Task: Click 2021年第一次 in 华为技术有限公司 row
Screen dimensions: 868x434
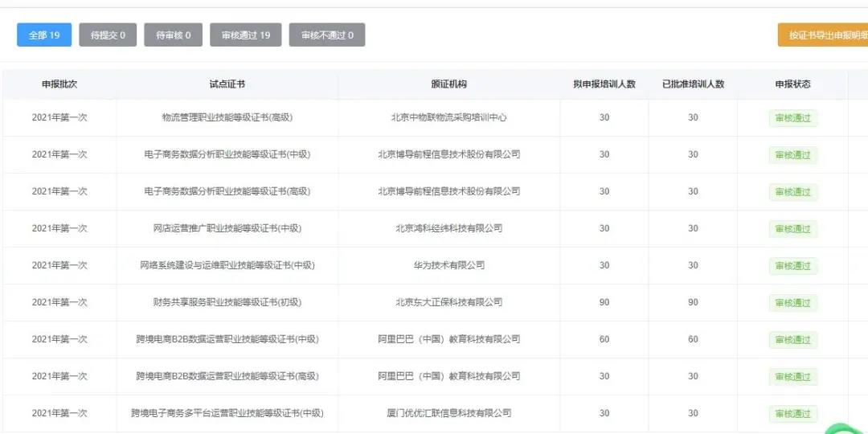Action: coord(59,265)
